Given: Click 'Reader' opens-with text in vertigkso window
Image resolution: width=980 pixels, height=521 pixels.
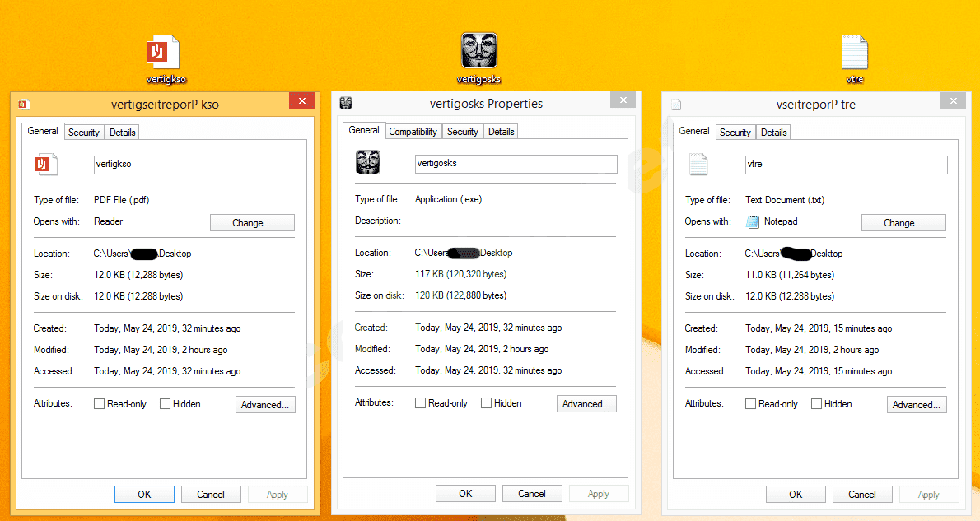Looking at the screenshot, I should (108, 221).
